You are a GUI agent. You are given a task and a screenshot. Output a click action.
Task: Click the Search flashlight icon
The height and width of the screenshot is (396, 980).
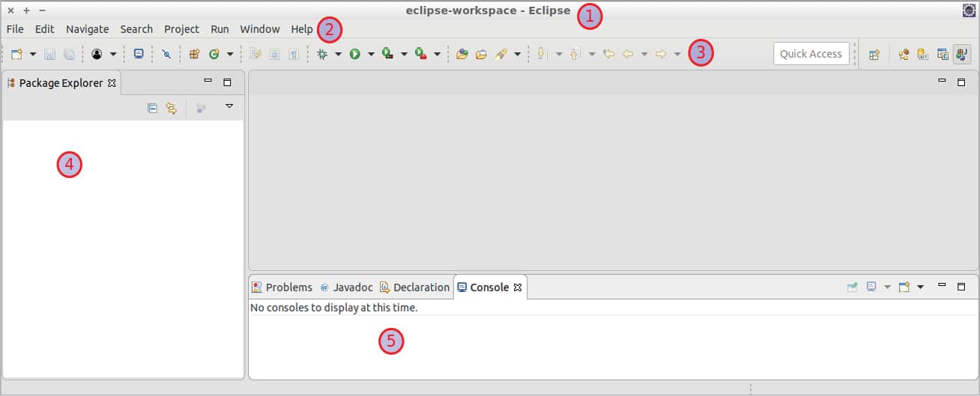point(501,54)
